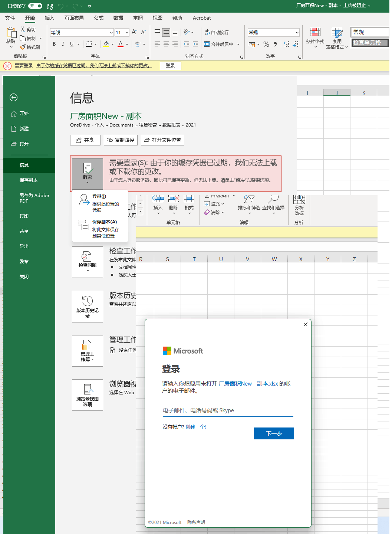Expand the 解决 resolve dropdown button
This screenshot has height=534, width=392.
click(x=88, y=174)
